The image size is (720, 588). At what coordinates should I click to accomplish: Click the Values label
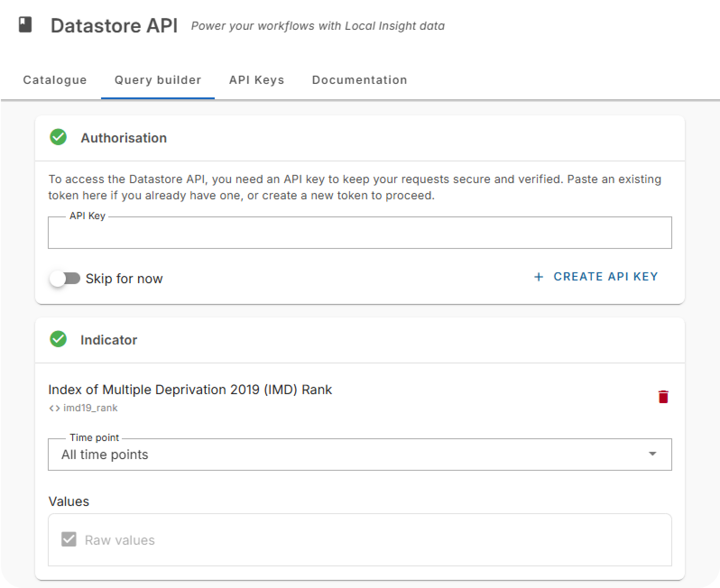tap(69, 501)
